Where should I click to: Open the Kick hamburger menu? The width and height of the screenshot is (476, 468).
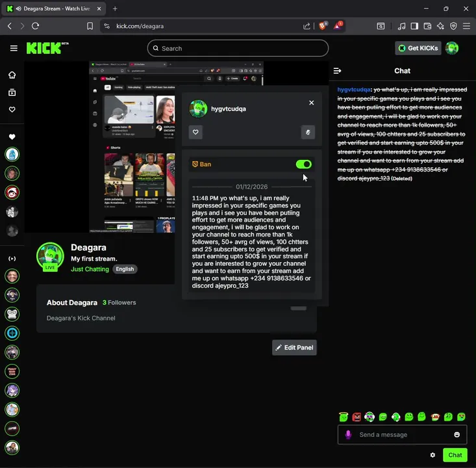[14, 48]
